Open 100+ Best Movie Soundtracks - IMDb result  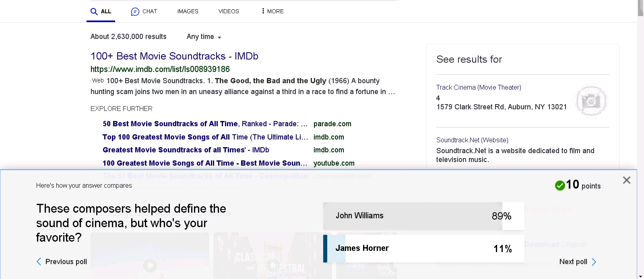tap(174, 56)
